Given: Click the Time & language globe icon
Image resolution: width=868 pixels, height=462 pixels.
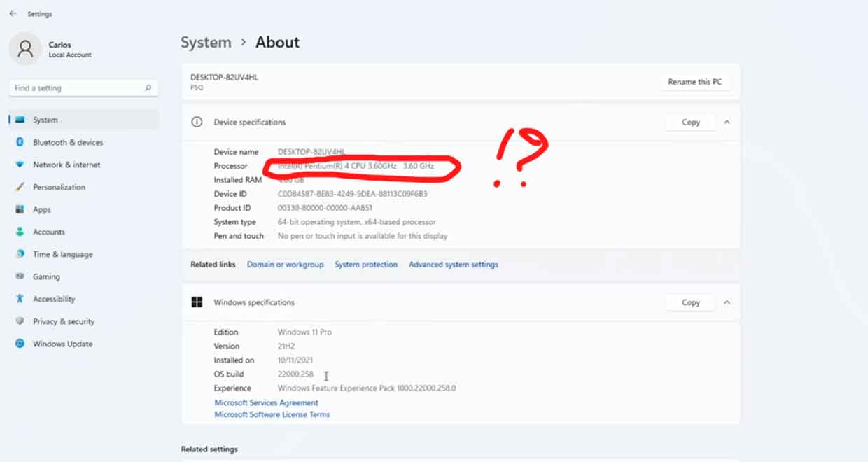Looking at the screenshot, I should coord(20,254).
